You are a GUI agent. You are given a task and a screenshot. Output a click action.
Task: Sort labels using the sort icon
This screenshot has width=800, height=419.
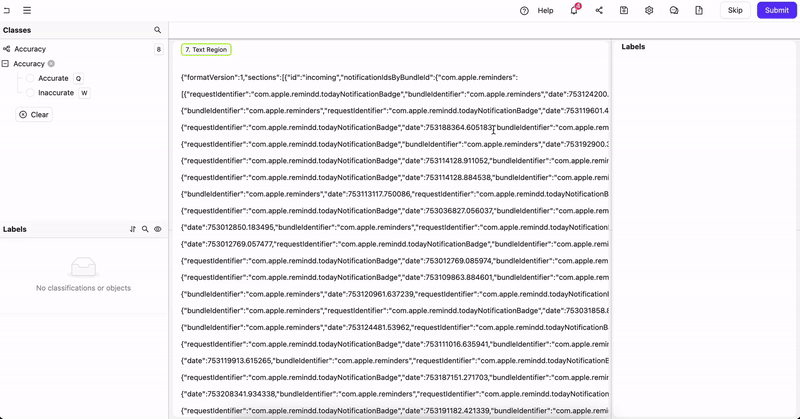pyautogui.click(x=133, y=229)
